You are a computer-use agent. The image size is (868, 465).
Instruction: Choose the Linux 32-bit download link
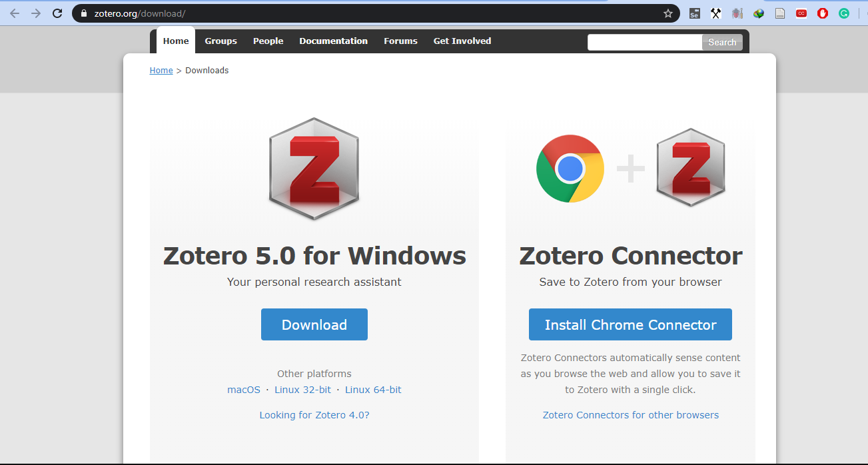[x=302, y=390]
